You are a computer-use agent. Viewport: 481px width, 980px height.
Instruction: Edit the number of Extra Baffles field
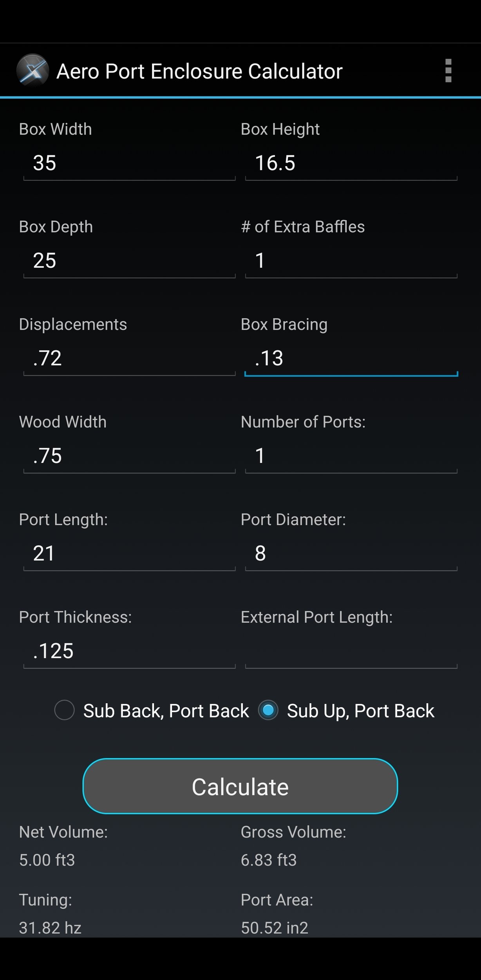click(x=351, y=261)
